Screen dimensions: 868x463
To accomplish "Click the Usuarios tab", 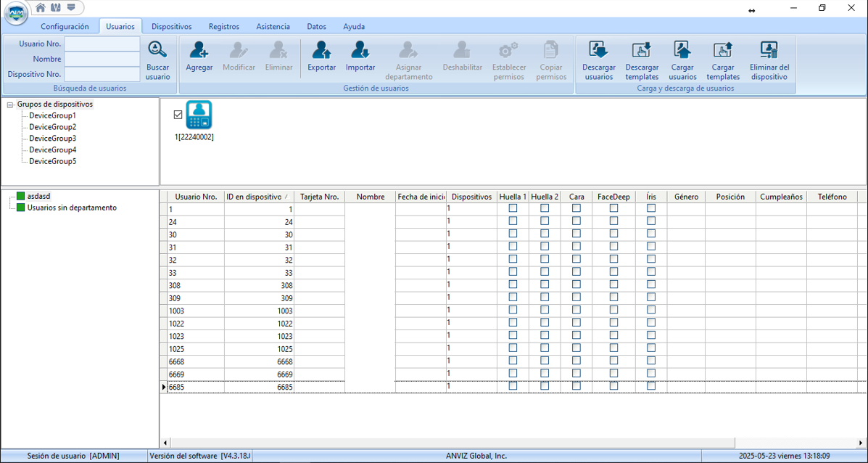I will point(120,27).
